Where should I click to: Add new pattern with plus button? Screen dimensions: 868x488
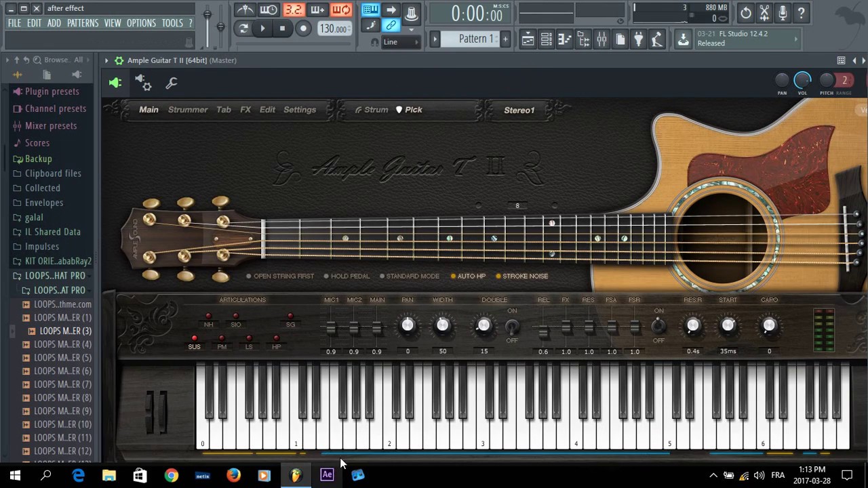coord(505,39)
